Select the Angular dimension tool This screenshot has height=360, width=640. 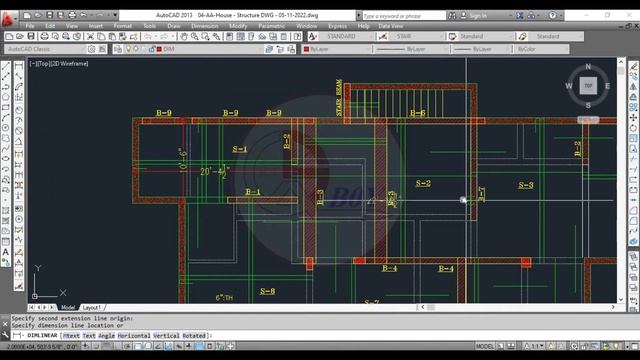click(19, 142)
